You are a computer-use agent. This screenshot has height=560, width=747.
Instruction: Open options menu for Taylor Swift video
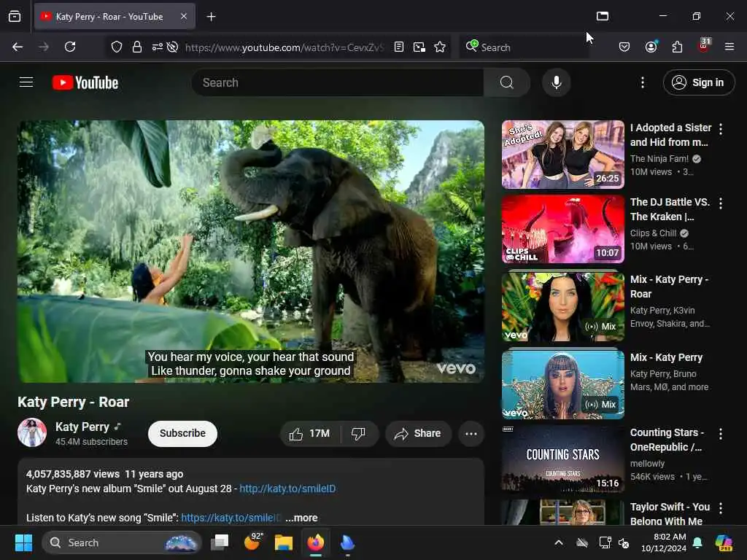[720, 508]
